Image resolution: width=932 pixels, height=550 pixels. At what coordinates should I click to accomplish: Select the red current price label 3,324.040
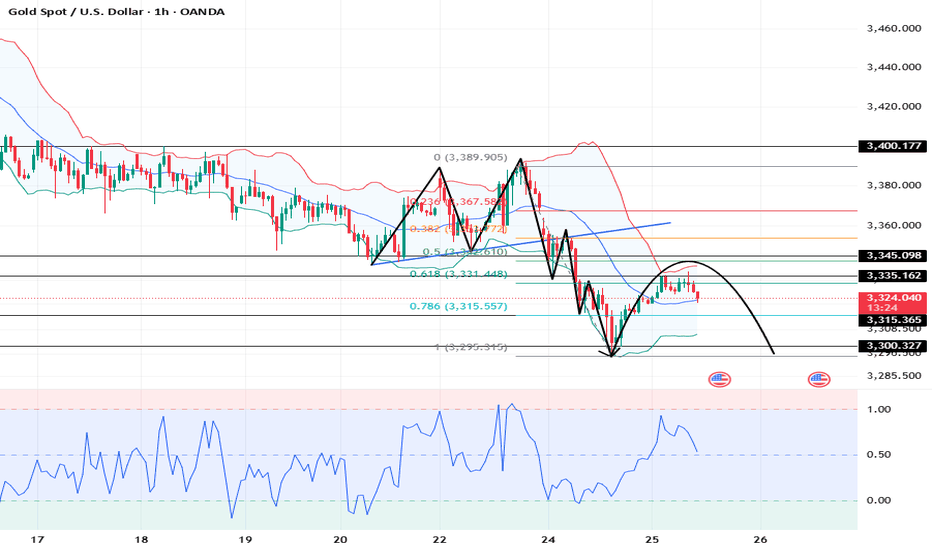point(894,297)
